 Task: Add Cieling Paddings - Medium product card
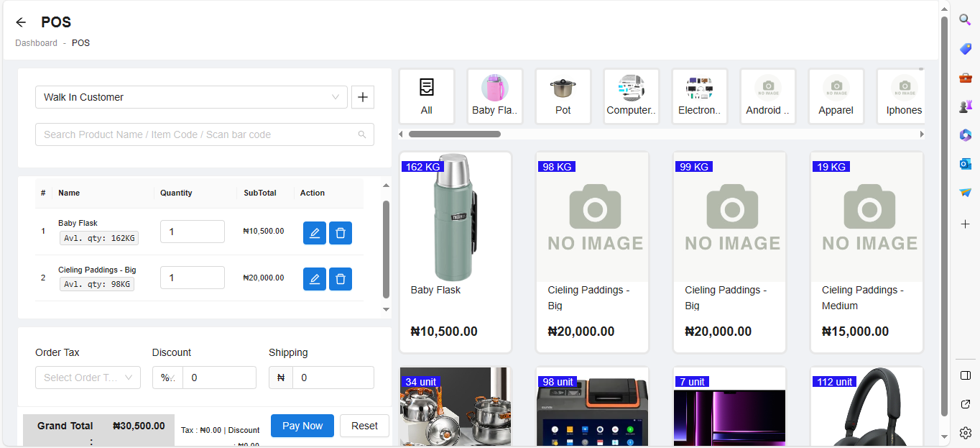(867, 252)
